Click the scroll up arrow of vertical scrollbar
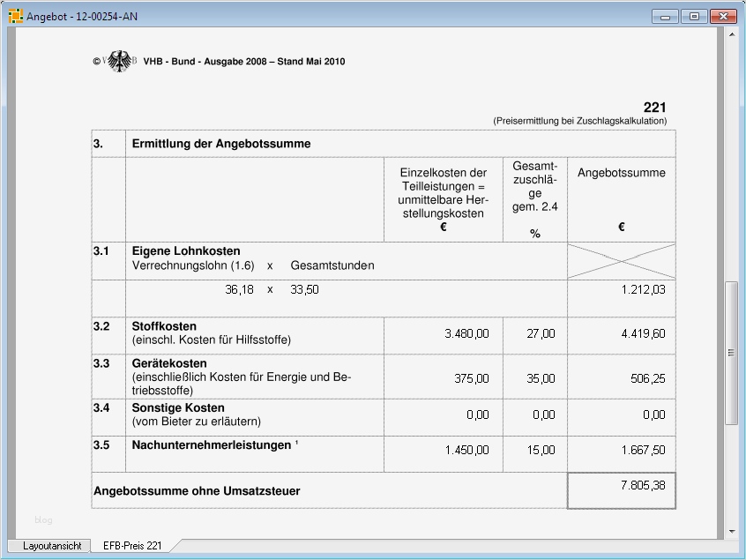Image resolution: width=746 pixels, height=560 pixels. coord(732,34)
